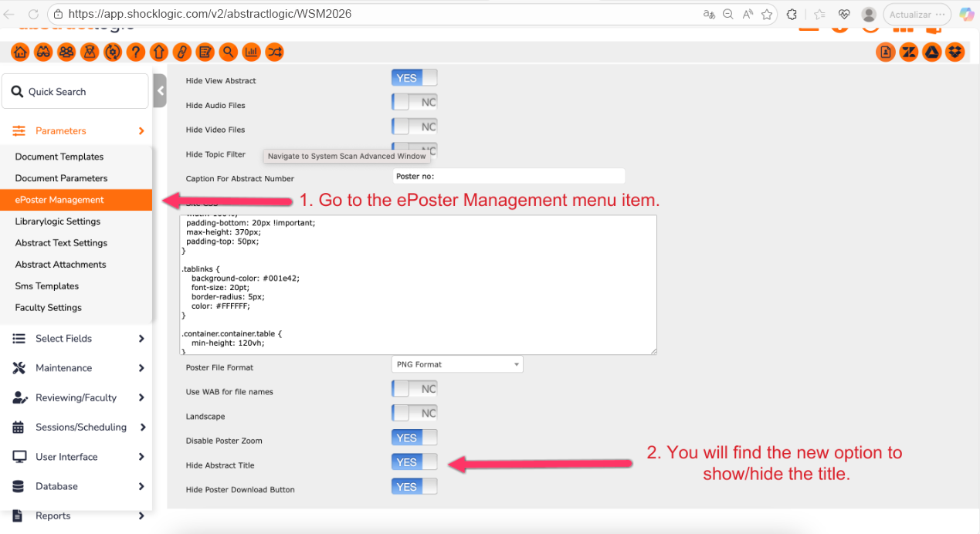Expand the Select Fields menu
Image resolution: width=980 pixels, height=534 pixels.
tap(78, 338)
